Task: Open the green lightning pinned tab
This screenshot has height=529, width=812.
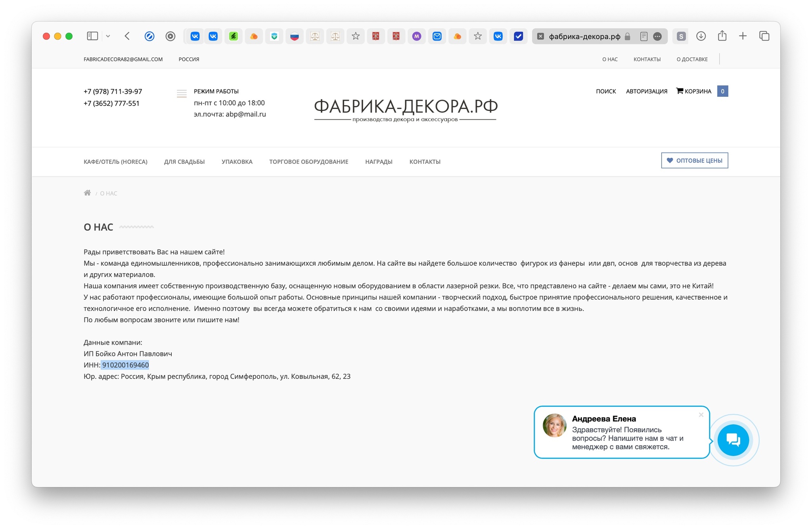Action: pos(234,36)
